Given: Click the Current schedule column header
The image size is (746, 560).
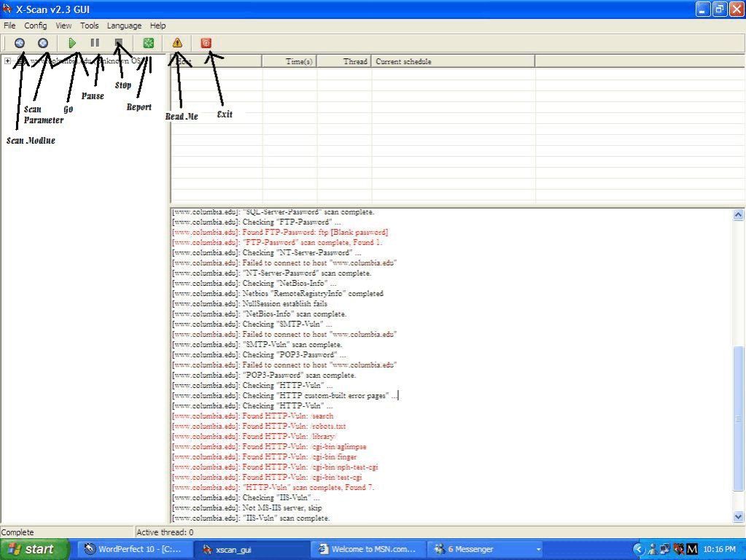Looking at the screenshot, I should (x=454, y=61).
